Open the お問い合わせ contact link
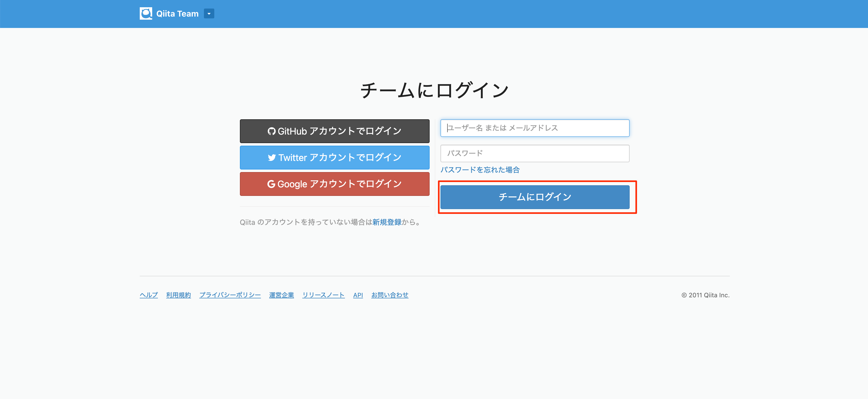This screenshot has height=399, width=868. pos(389,295)
